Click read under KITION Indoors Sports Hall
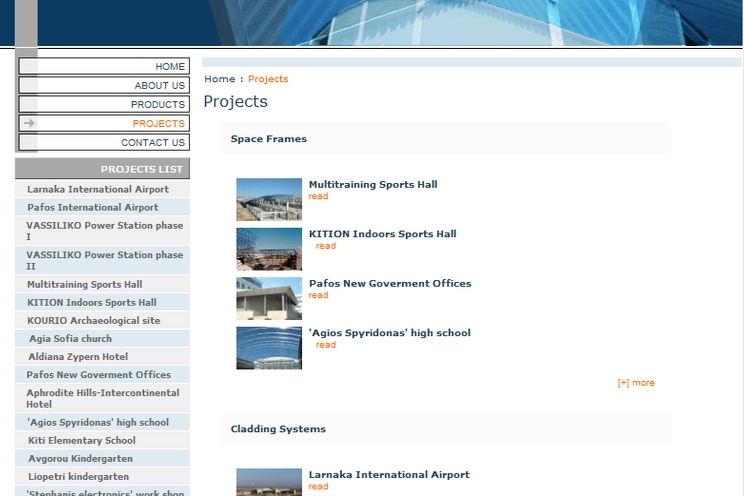This screenshot has height=496, width=744. coord(326,246)
